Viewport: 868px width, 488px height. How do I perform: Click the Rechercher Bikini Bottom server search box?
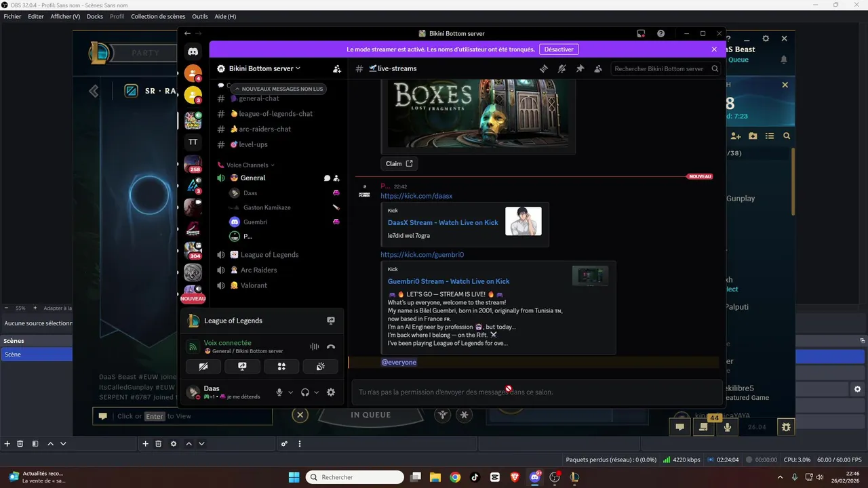tap(666, 68)
